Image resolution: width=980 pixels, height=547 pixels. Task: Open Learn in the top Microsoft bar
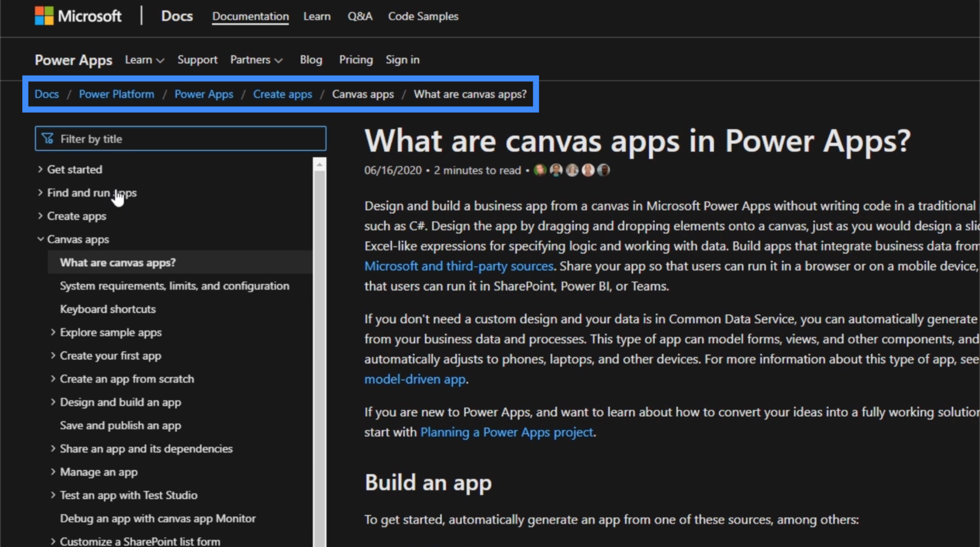(317, 16)
